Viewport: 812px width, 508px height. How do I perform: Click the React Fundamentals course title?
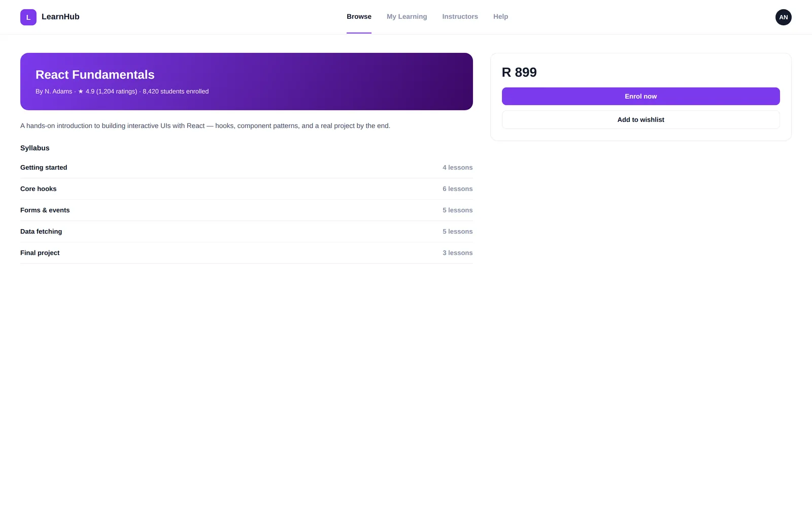95,75
